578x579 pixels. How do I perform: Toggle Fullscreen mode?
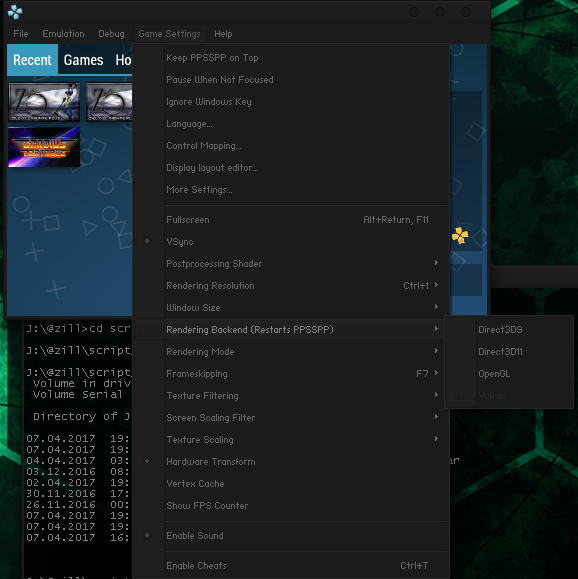click(x=292, y=220)
